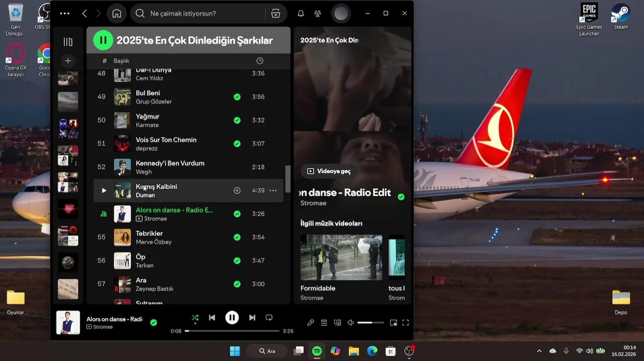Skip to next track
This screenshot has height=361, width=644.
pyautogui.click(x=252, y=317)
